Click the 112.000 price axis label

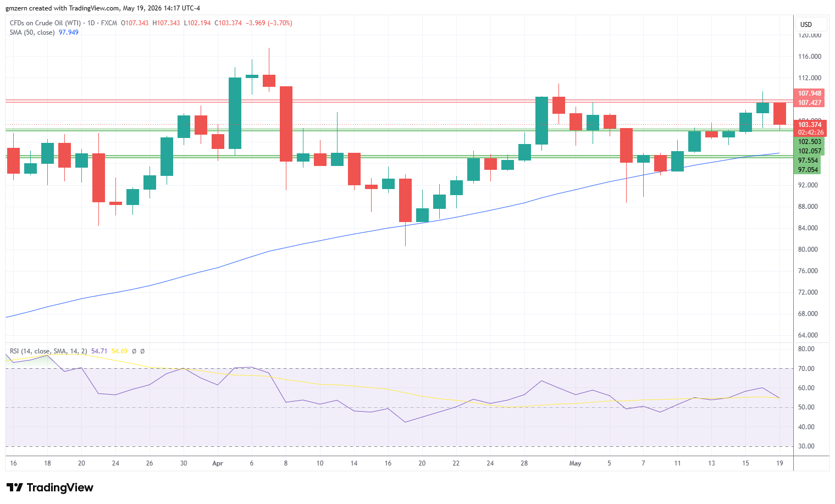[x=810, y=78]
